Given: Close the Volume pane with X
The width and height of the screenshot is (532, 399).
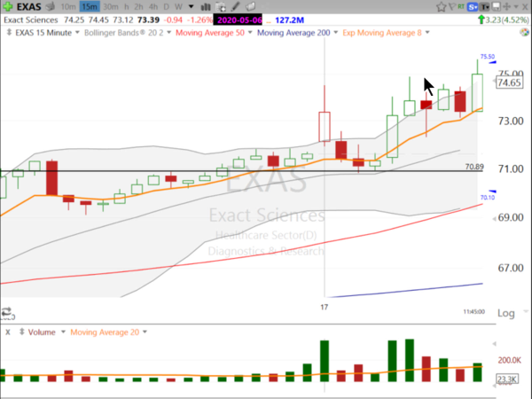Looking at the screenshot, I should [8, 332].
